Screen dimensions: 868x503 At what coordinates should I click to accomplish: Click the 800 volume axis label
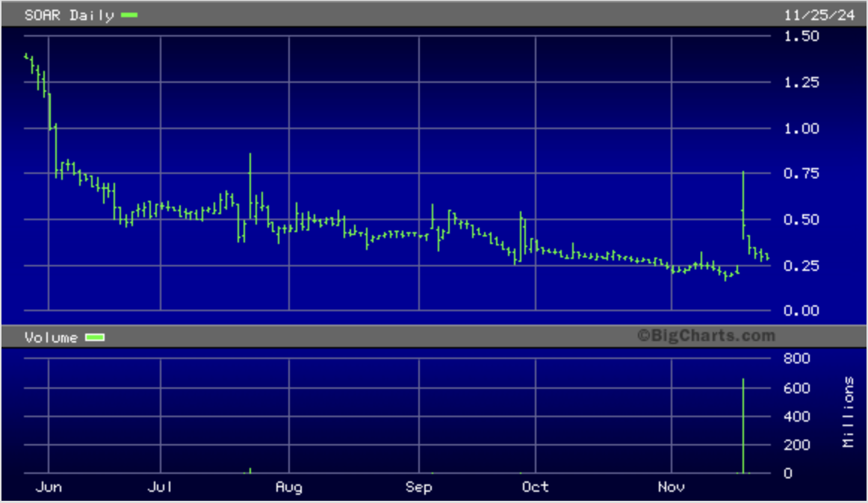point(797,358)
